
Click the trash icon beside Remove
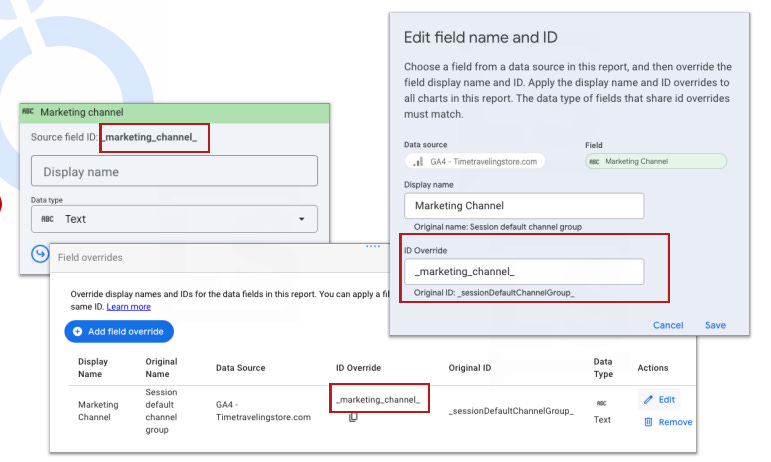[649, 422]
